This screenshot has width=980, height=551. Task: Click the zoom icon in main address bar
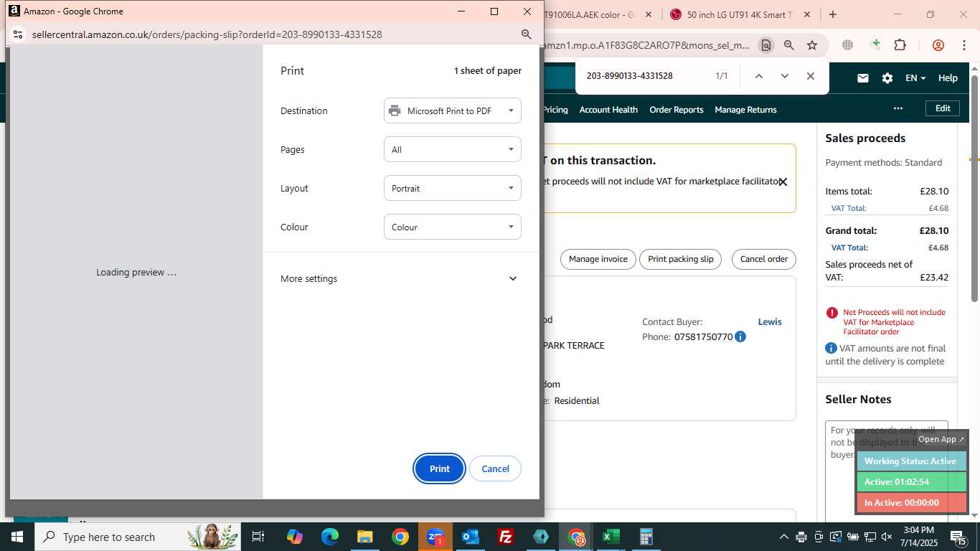789,45
